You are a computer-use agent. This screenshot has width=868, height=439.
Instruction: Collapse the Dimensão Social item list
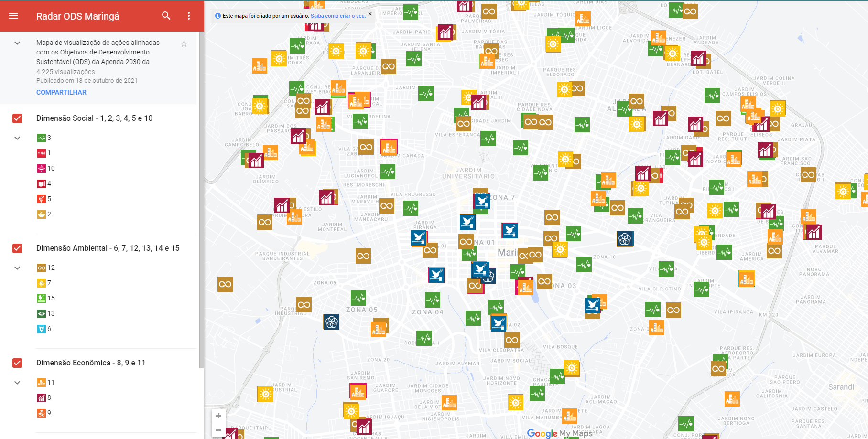coord(17,138)
